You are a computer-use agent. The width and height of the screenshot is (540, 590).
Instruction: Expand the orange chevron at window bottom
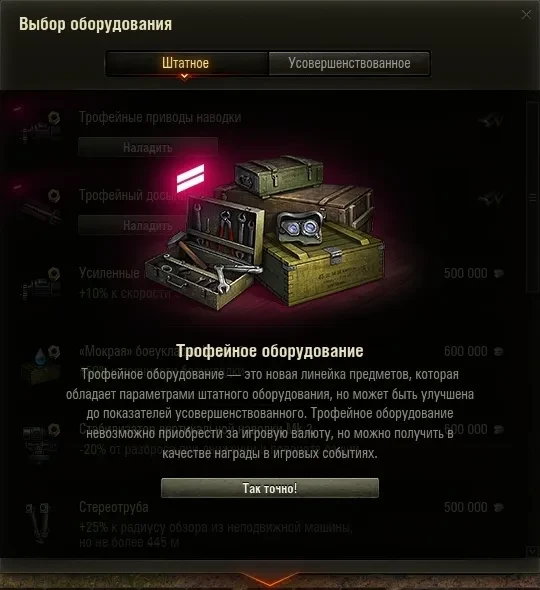pos(270,579)
